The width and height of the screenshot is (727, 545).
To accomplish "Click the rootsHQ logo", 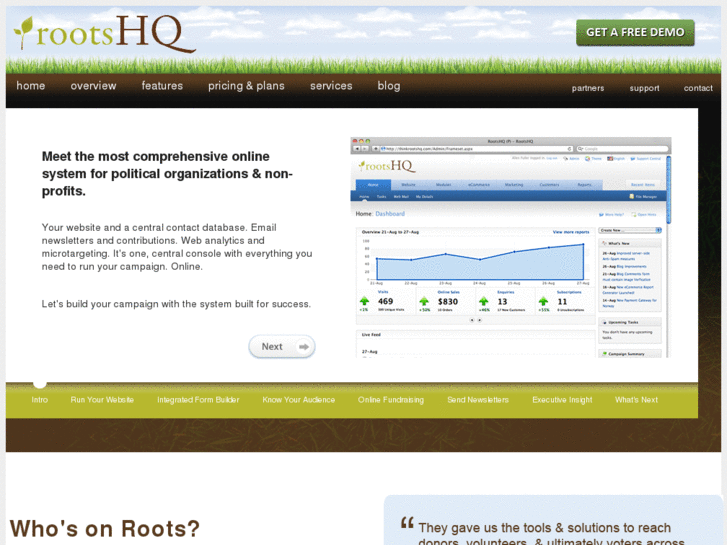I will [105, 33].
